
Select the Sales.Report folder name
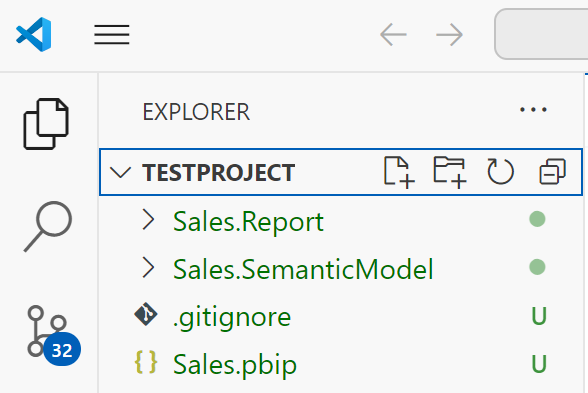pyautogui.click(x=248, y=222)
